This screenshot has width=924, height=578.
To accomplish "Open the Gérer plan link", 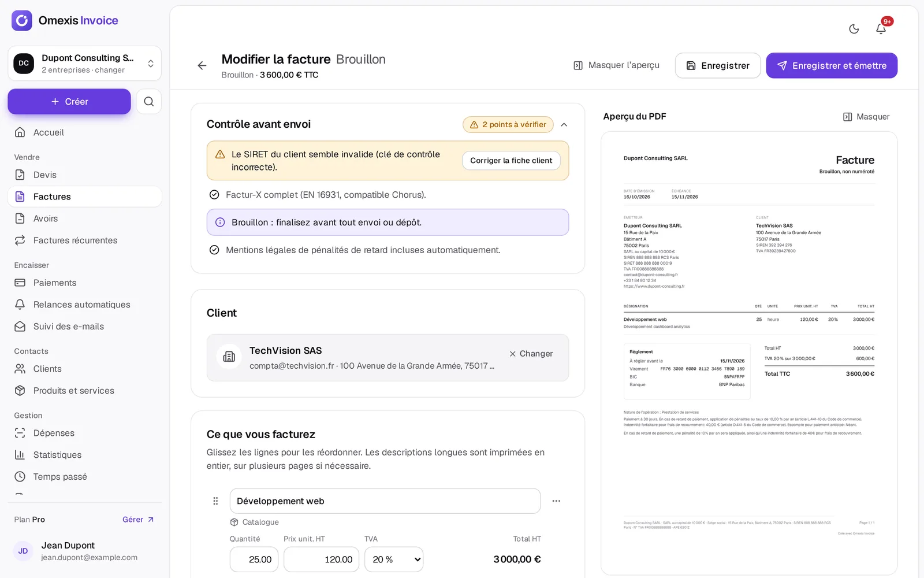I will click(138, 520).
